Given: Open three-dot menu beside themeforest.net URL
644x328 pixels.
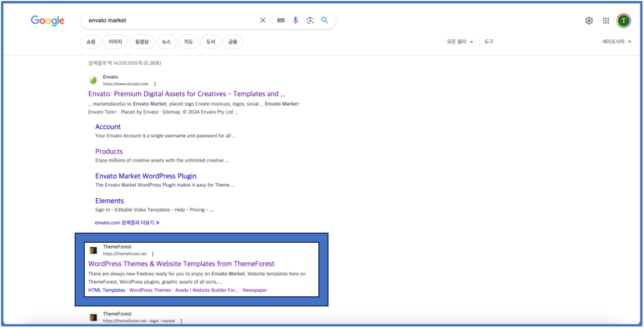Looking at the screenshot, I should click(x=153, y=254).
